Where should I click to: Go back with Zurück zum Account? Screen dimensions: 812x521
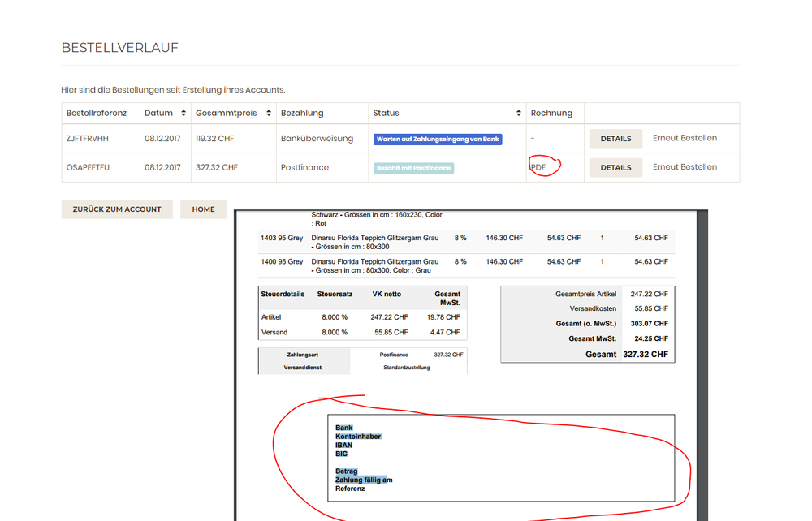point(117,209)
